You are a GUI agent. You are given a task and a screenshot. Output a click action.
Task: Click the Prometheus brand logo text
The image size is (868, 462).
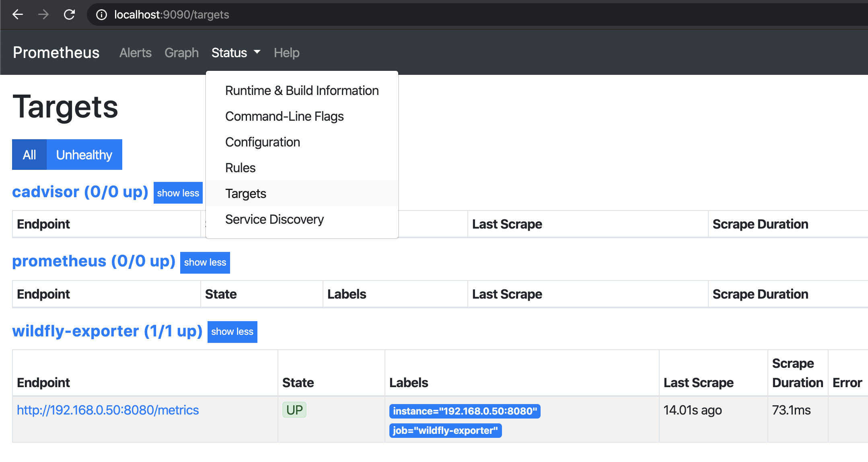[x=56, y=53]
